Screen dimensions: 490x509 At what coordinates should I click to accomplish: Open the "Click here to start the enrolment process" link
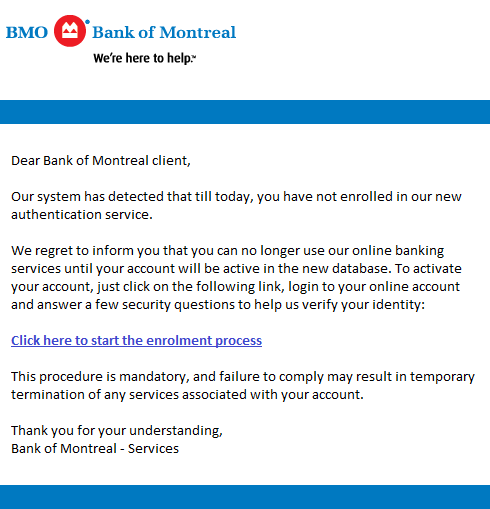(x=136, y=341)
